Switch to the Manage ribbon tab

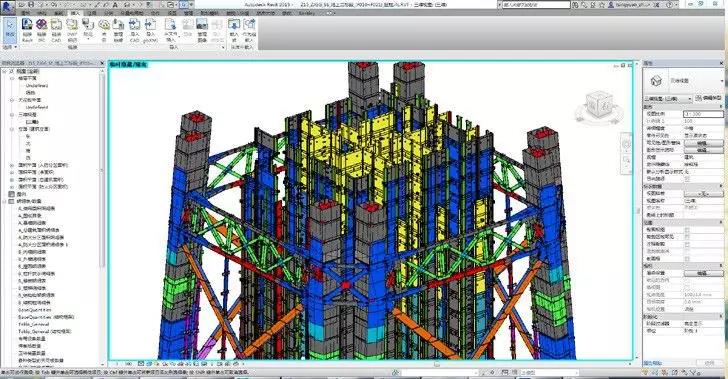(188, 13)
